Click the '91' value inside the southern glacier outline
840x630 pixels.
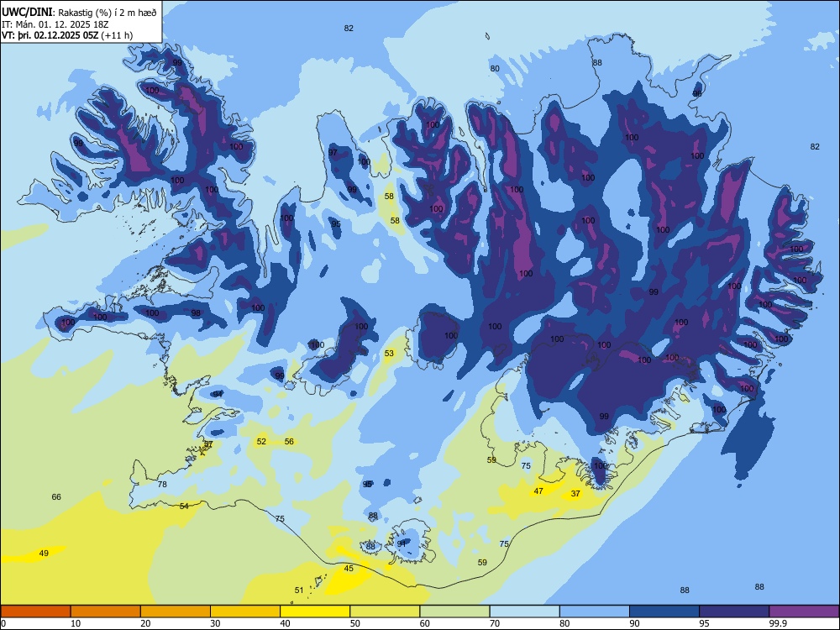(x=402, y=543)
